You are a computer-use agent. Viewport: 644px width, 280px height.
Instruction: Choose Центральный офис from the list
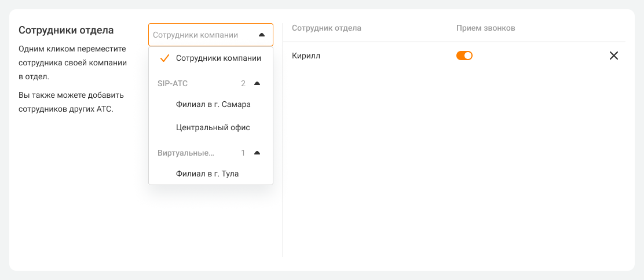click(213, 127)
